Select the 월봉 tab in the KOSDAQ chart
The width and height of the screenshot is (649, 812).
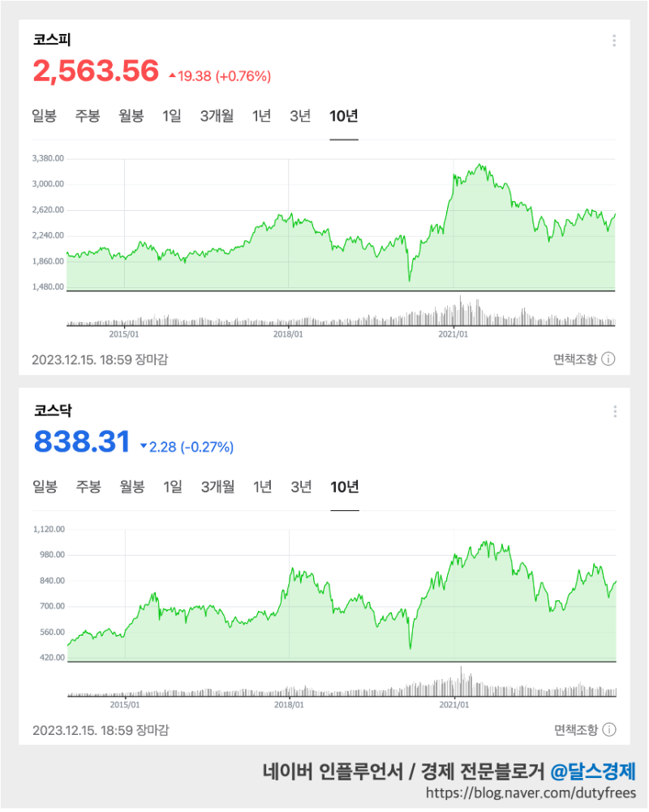click(132, 487)
